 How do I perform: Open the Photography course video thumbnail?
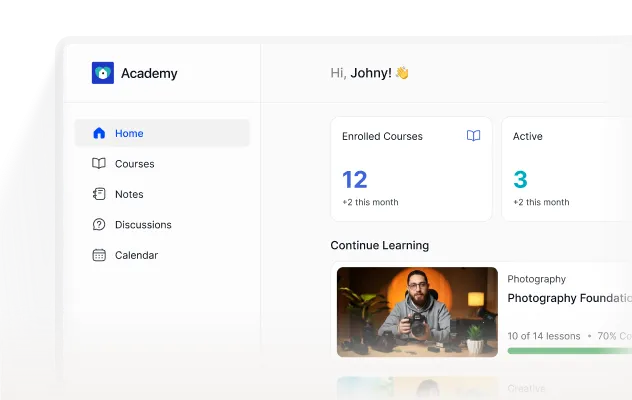pyautogui.click(x=417, y=312)
